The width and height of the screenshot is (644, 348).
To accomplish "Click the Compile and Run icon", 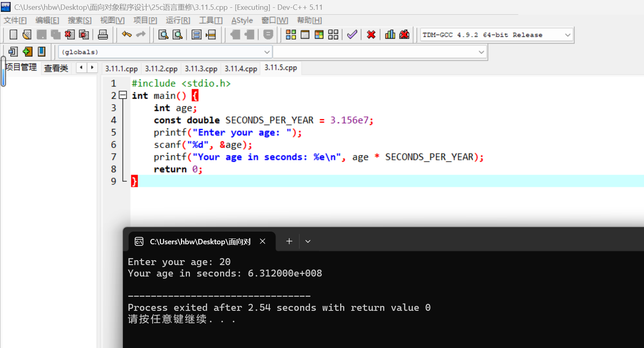I will 319,35.
